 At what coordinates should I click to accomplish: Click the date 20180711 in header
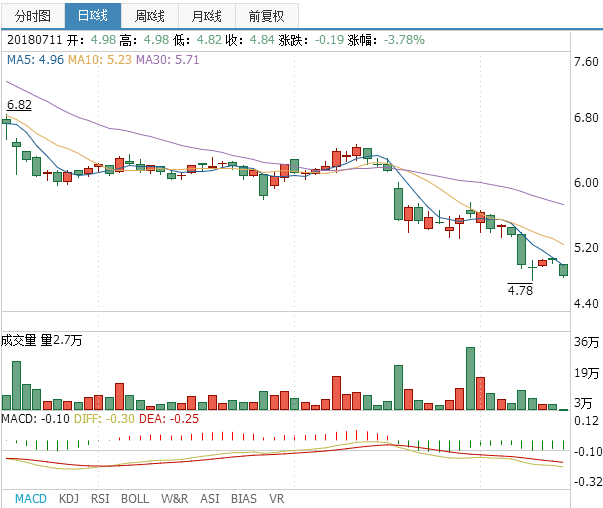(35, 40)
